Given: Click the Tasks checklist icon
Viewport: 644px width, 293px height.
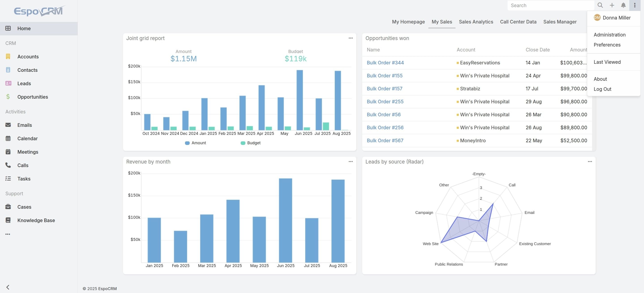Looking at the screenshot, I should [x=8, y=178].
